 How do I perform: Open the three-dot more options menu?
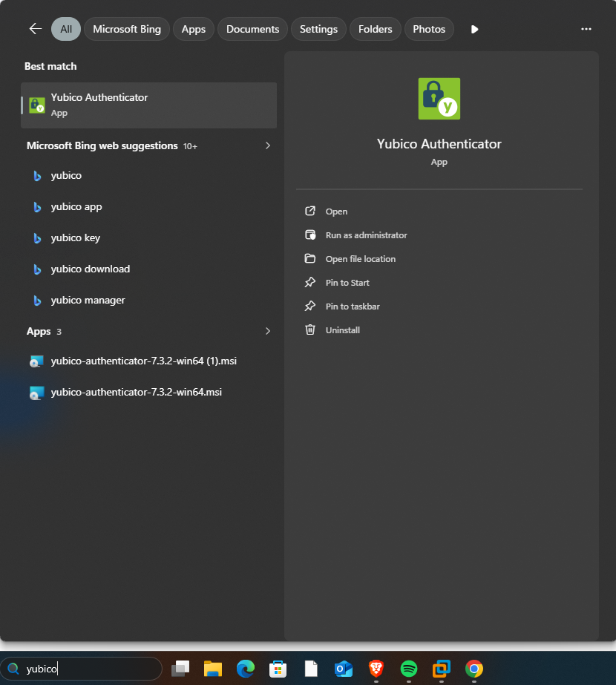[586, 29]
